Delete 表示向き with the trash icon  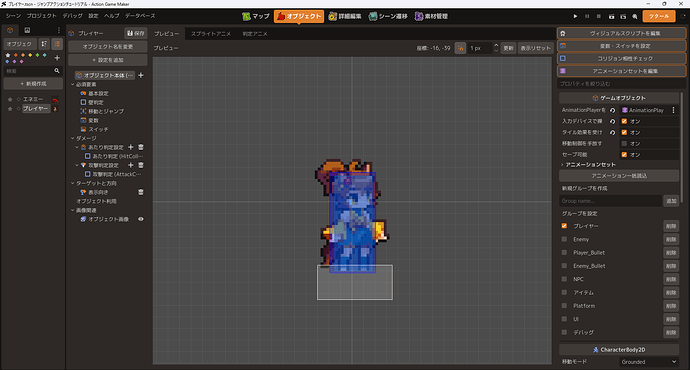(x=141, y=192)
